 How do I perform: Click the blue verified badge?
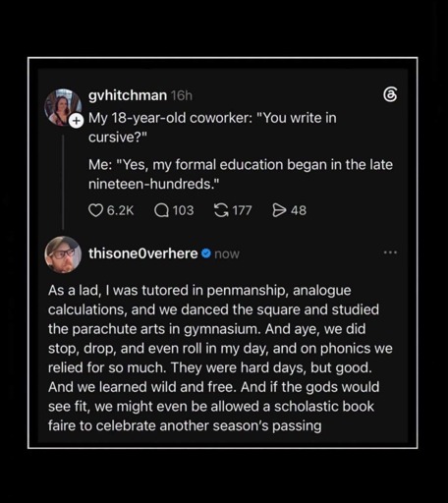point(206,253)
